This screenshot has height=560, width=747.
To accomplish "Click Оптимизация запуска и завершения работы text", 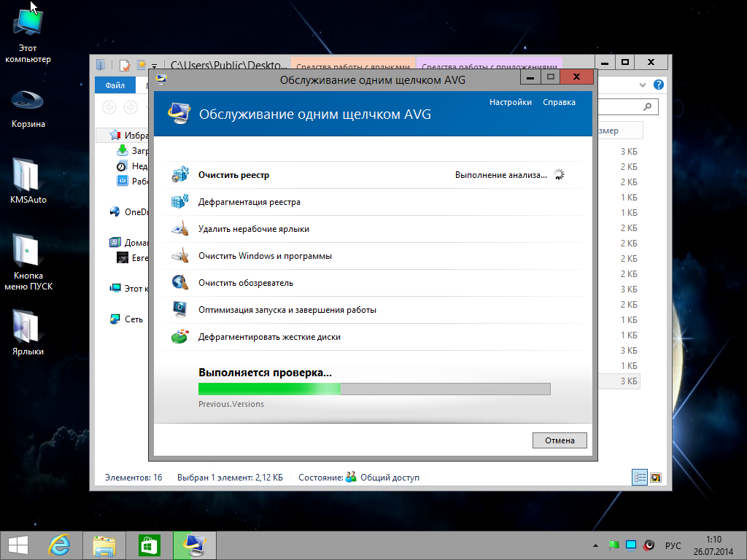I will click(x=287, y=310).
